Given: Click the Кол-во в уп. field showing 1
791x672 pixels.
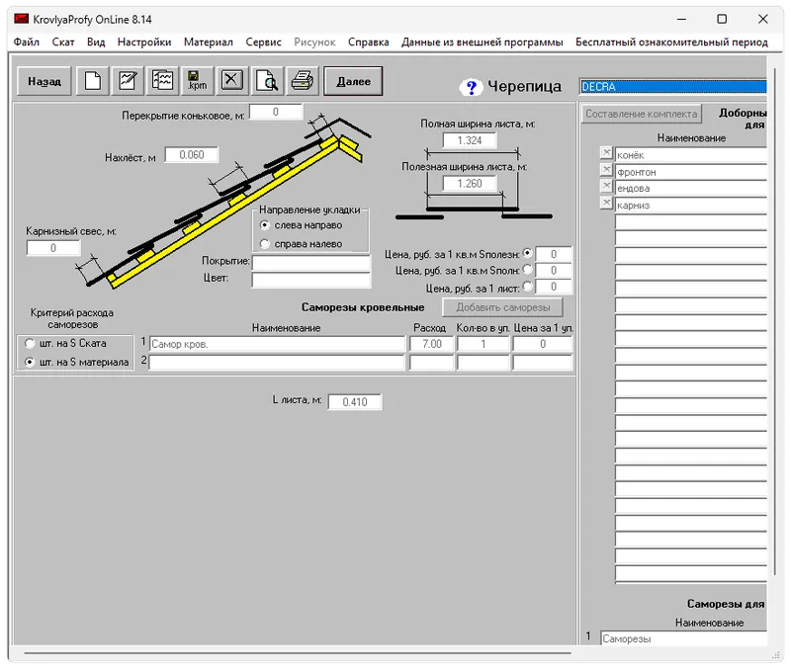Looking at the screenshot, I should 483,344.
